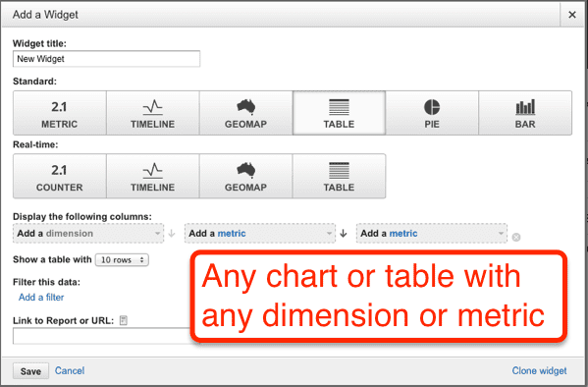The image size is (588, 387).
Task: Click the Widget title input field
Action: [106, 59]
